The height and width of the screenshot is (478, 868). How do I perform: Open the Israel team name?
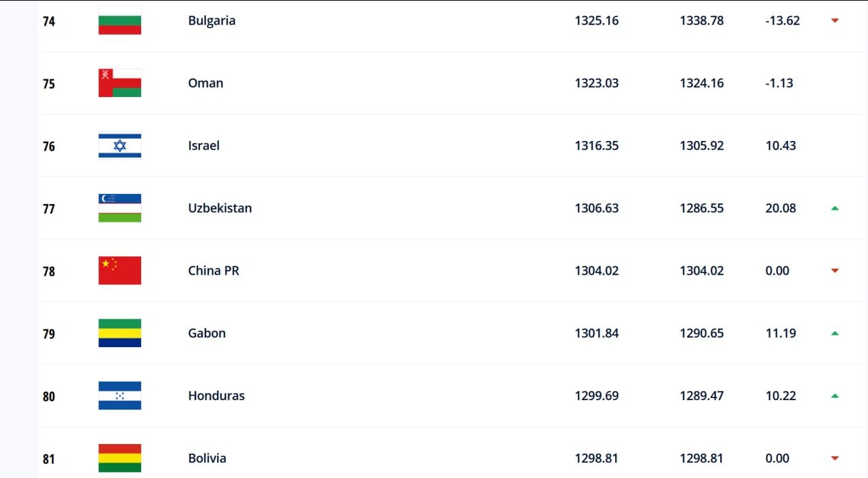pyautogui.click(x=203, y=145)
